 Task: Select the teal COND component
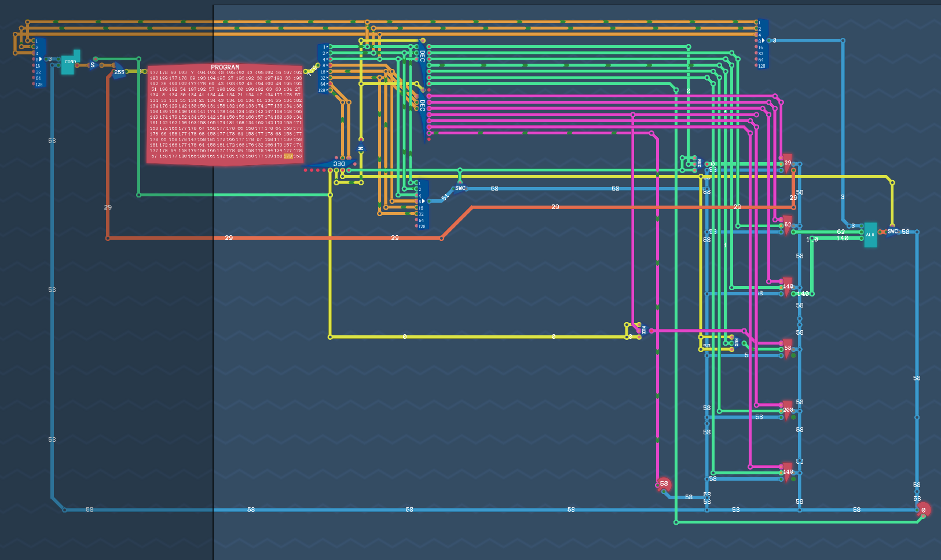(69, 63)
